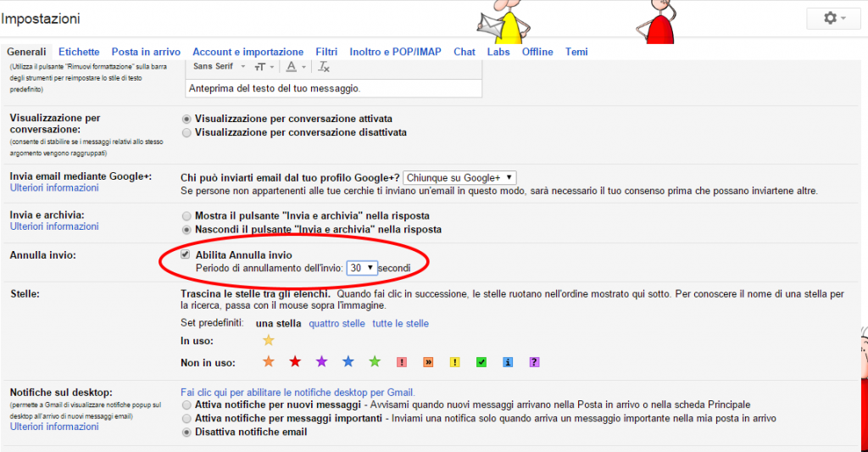The height and width of the screenshot is (452, 868).
Task: Choose the tutte le stelle preset
Action: (x=400, y=323)
